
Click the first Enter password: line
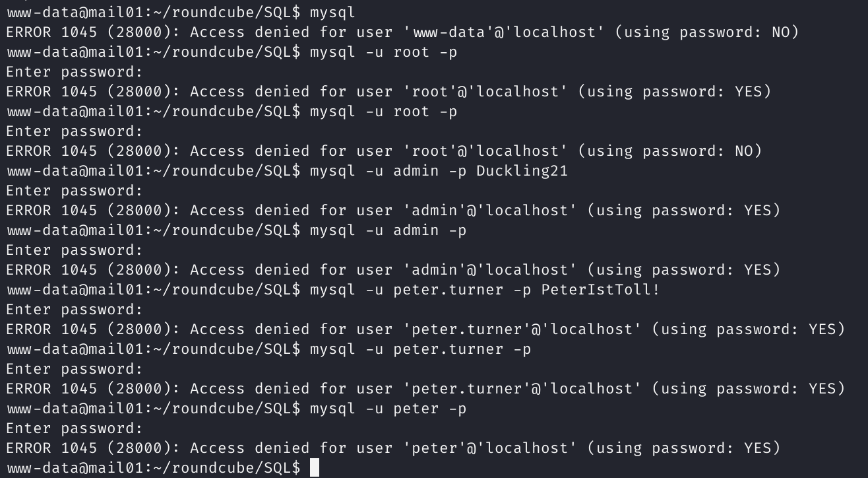click(74, 72)
